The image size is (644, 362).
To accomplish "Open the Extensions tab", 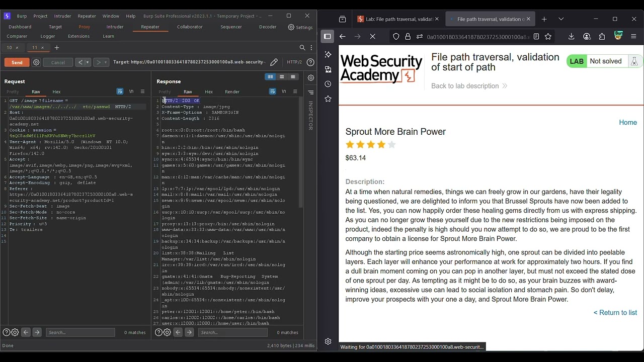I will 78,36.
